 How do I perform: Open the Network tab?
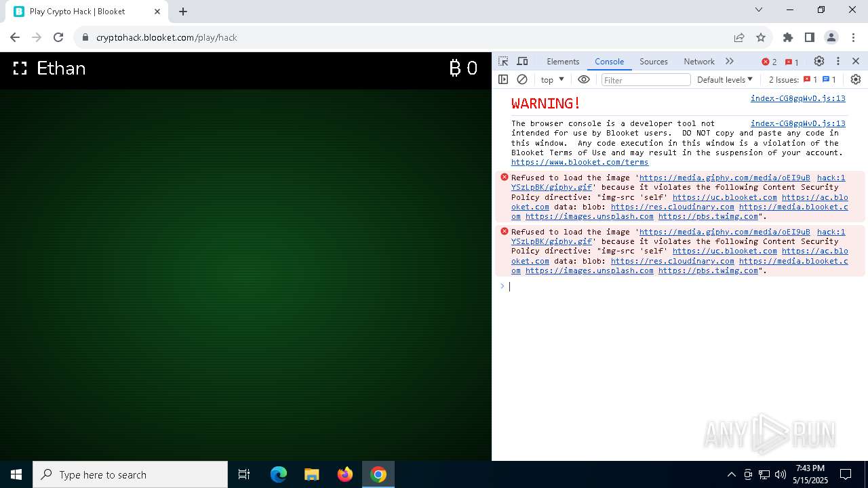699,61
